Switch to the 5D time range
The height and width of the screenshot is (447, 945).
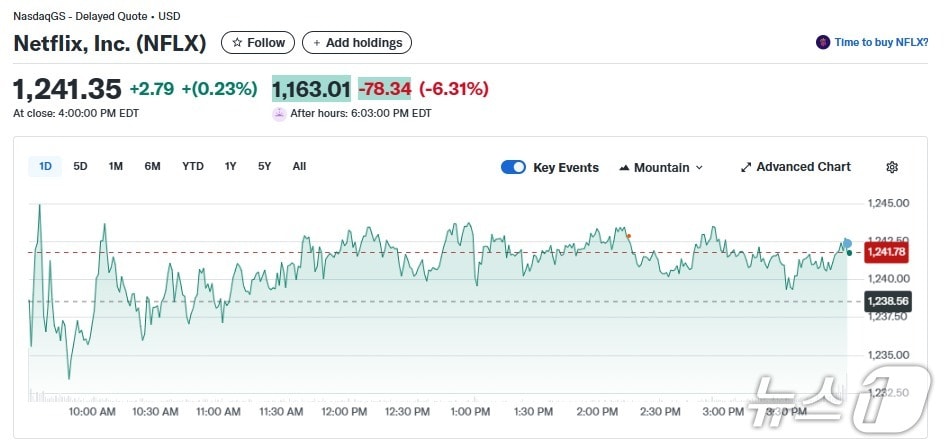pos(80,166)
